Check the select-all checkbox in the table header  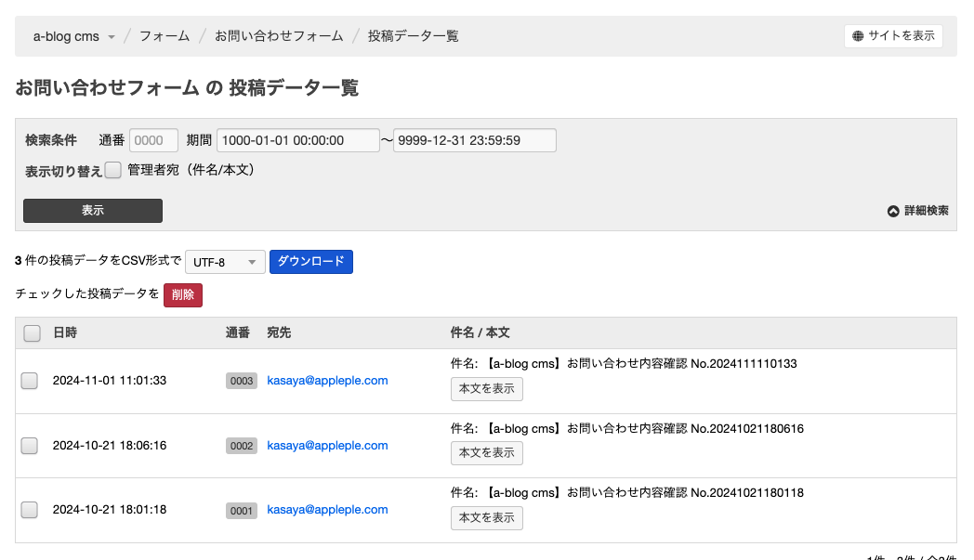pos(32,332)
